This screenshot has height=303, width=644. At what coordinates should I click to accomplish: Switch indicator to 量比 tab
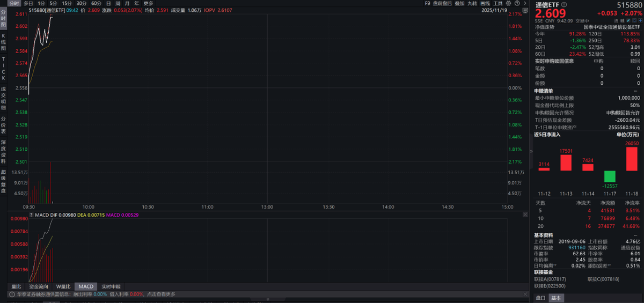coord(16,286)
